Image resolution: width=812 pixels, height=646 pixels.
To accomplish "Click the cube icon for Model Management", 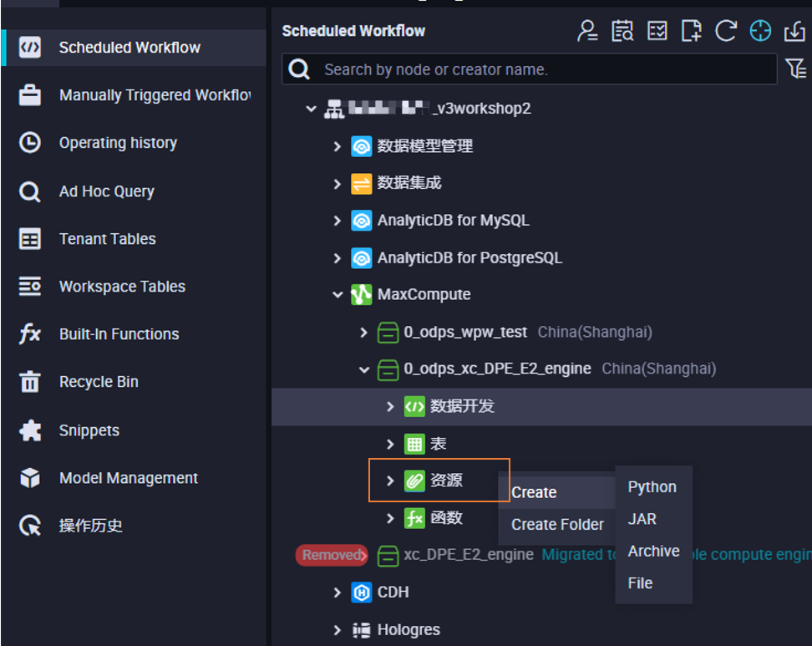I will click(29, 478).
